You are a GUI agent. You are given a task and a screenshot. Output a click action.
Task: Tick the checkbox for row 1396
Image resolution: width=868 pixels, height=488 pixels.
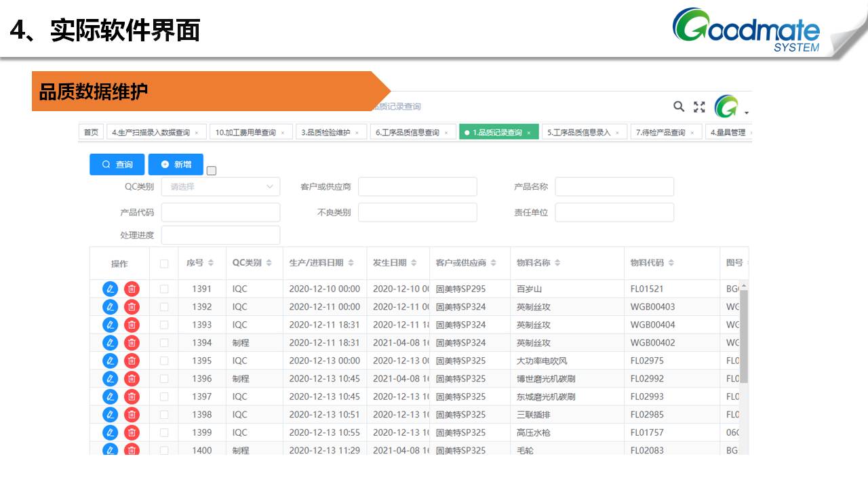click(164, 379)
